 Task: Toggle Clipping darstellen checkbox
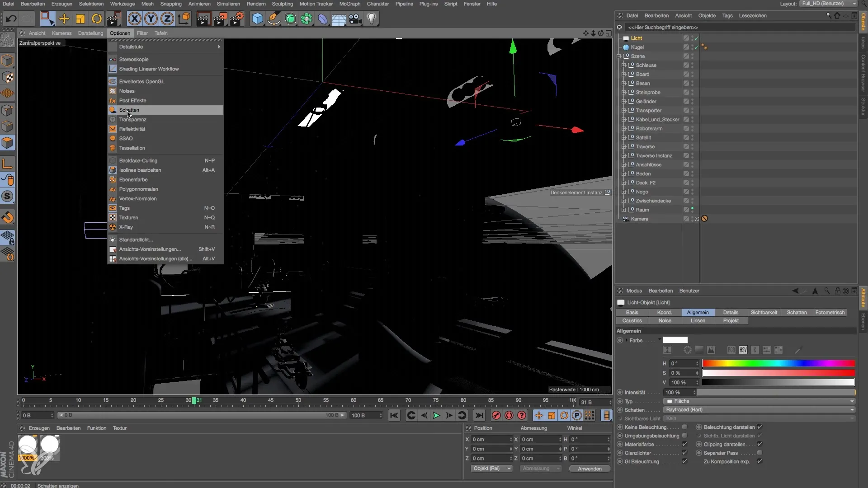click(759, 444)
